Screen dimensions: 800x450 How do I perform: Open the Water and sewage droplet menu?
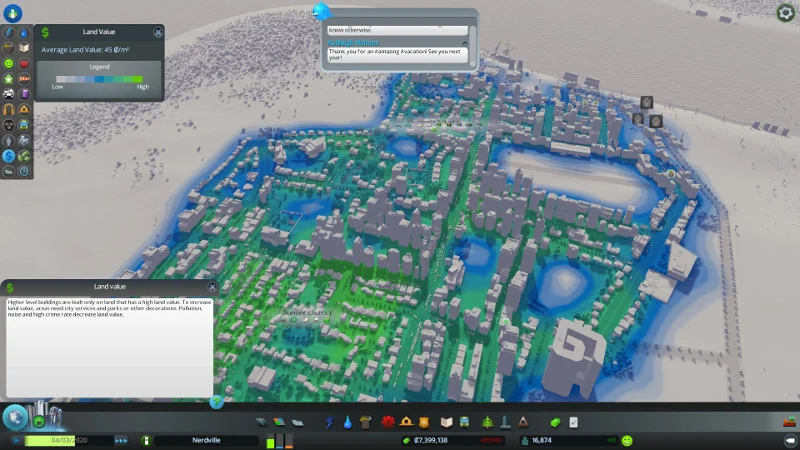click(x=347, y=422)
